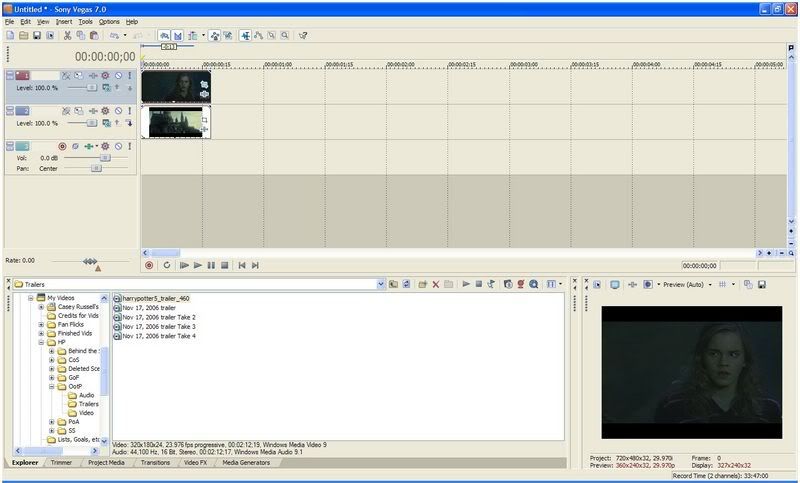The height and width of the screenshot is (483, 800).
Task: Open the Explorer Views dropdown
Action: (560, 284)
